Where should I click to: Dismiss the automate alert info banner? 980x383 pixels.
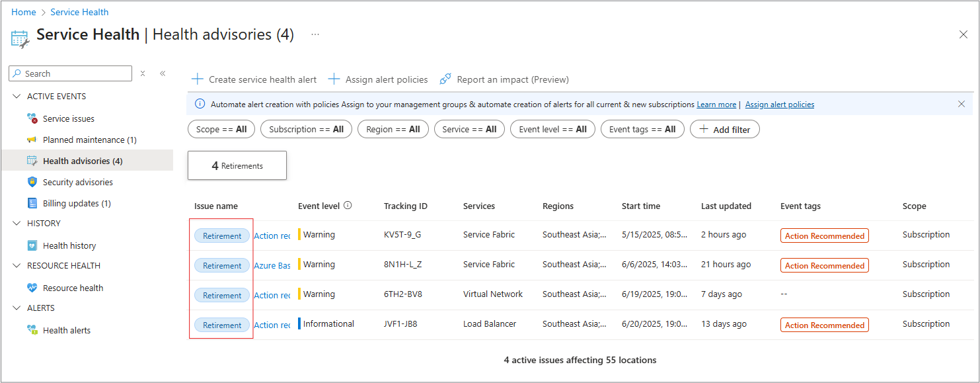tap(961, 104)
